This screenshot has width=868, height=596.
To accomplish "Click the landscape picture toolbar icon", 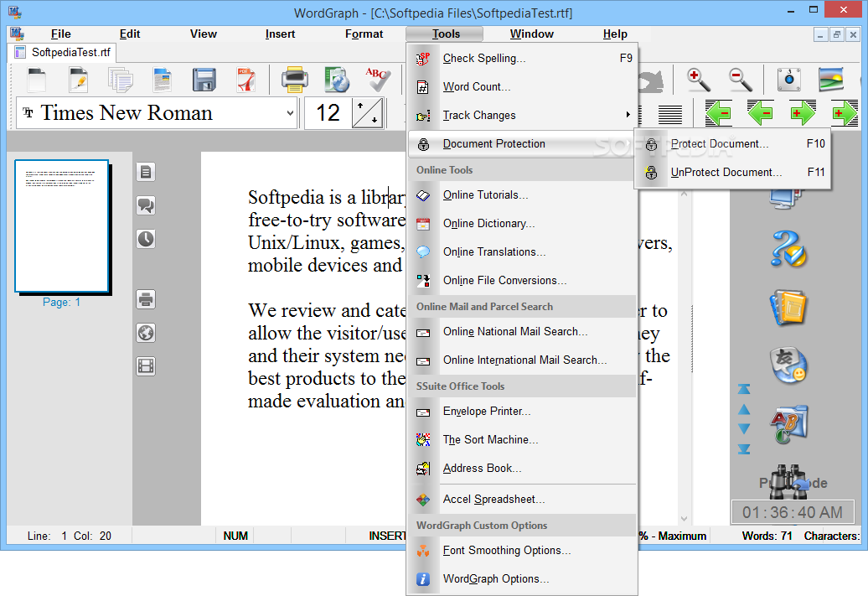I will pos(831,79).
